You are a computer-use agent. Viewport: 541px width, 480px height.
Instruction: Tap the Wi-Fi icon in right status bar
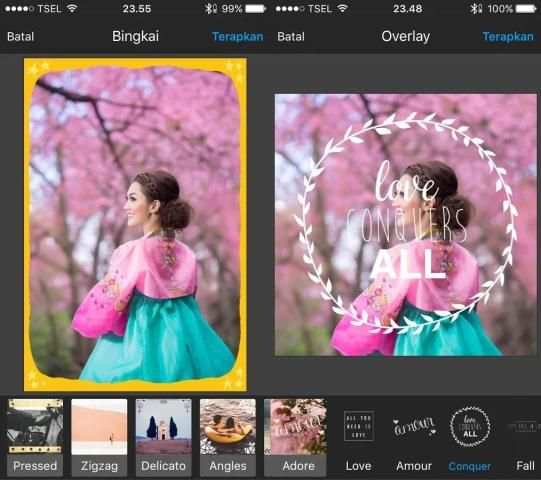coord(342,8)
